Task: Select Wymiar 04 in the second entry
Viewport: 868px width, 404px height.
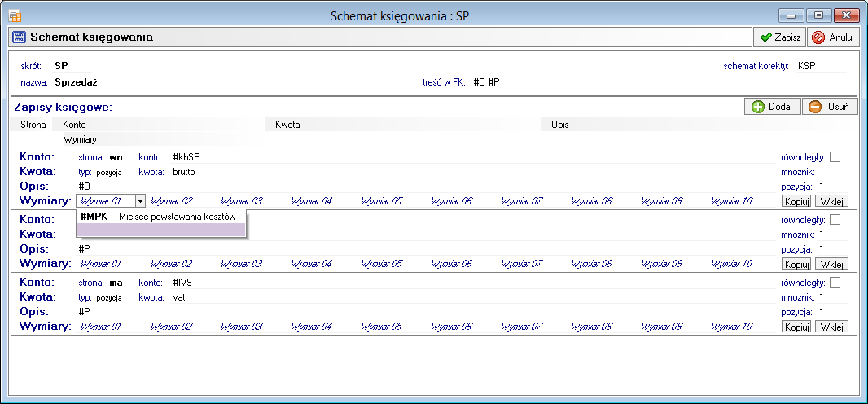Action: (x=312, y=265)
